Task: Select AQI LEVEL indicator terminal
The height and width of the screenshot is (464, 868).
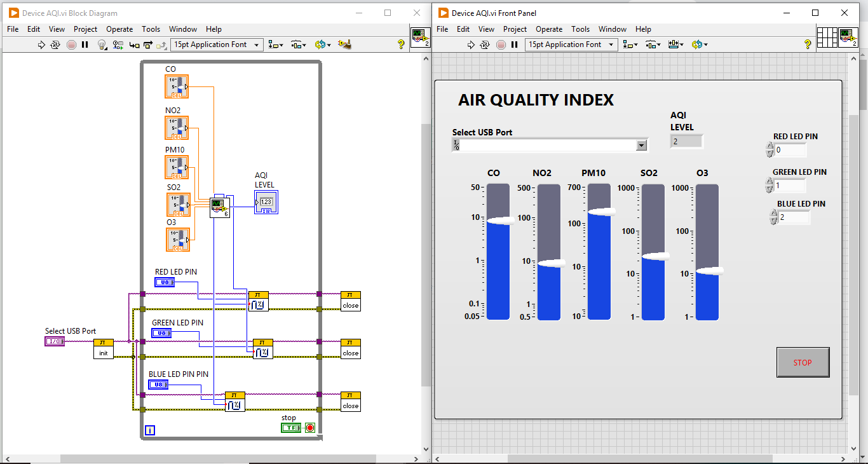Action: point(266,201)
